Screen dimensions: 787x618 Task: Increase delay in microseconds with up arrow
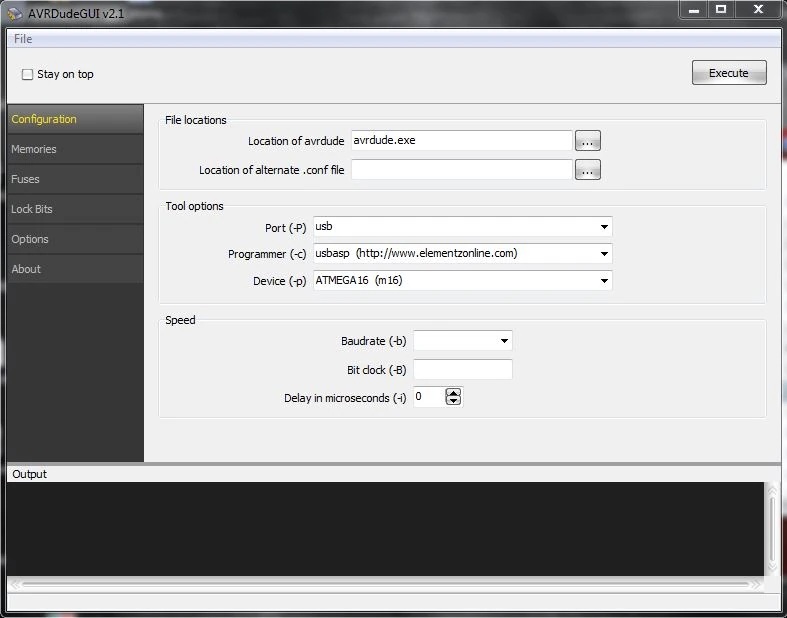click(453, 393)
